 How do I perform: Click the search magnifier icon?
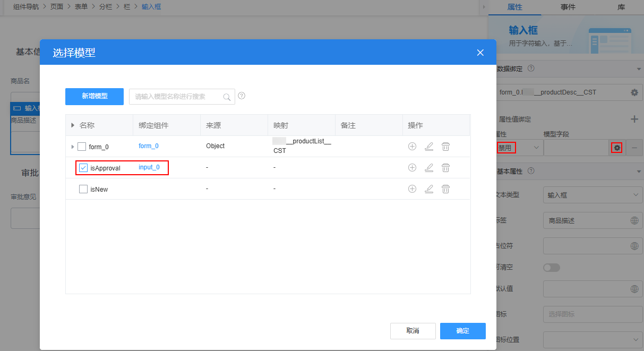click(x=227, y=97)
